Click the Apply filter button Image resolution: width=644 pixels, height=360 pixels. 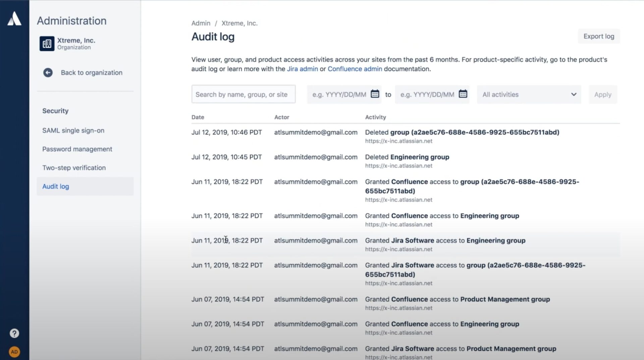click(x=603, y=94)
